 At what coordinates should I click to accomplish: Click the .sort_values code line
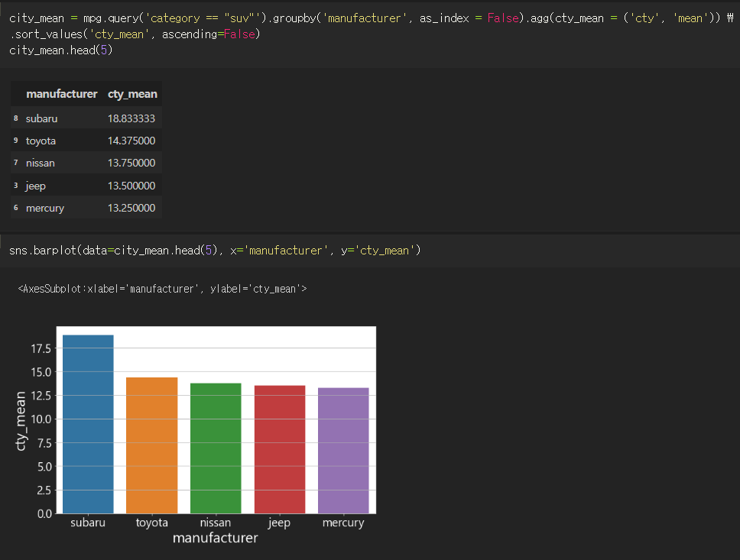pos(135,34)
